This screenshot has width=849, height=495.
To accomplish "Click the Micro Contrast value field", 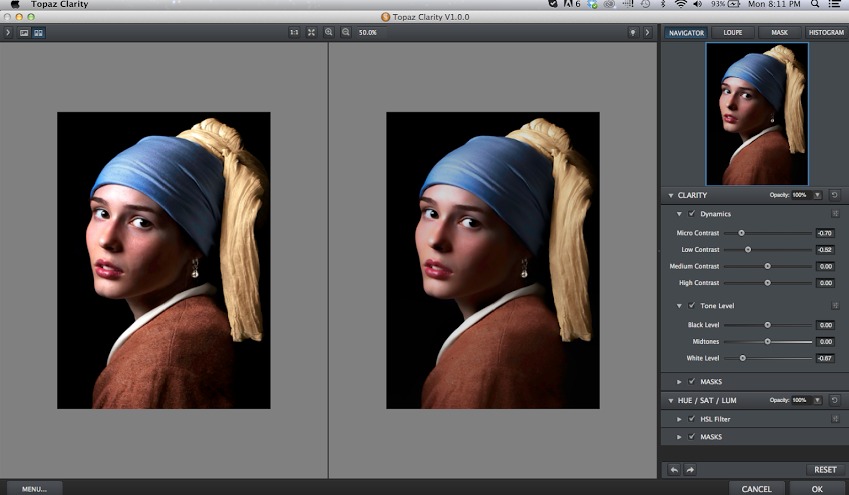I will pos(825,233).
